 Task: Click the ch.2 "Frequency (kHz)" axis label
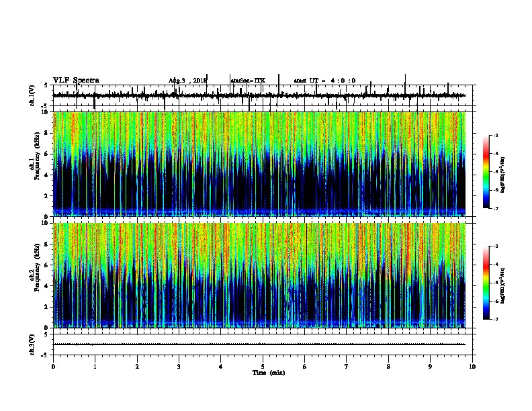[x=37, y=267]
